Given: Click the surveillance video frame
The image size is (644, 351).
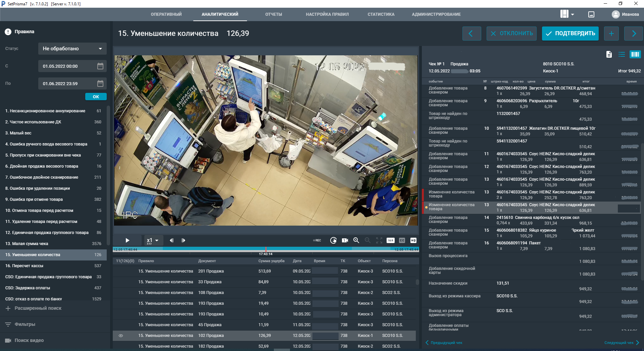Looking at the screenshot, I should (266, 140).
